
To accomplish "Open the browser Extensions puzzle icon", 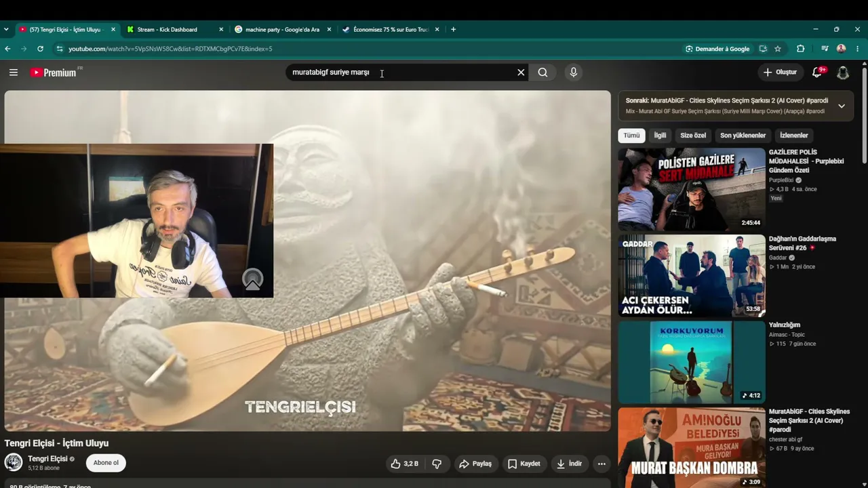I will 801,49.
